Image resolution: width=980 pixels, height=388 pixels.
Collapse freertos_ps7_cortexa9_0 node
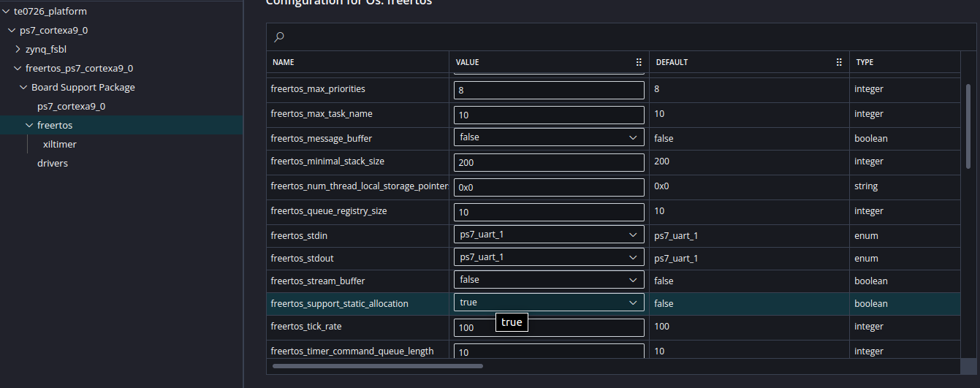[18, 68]
